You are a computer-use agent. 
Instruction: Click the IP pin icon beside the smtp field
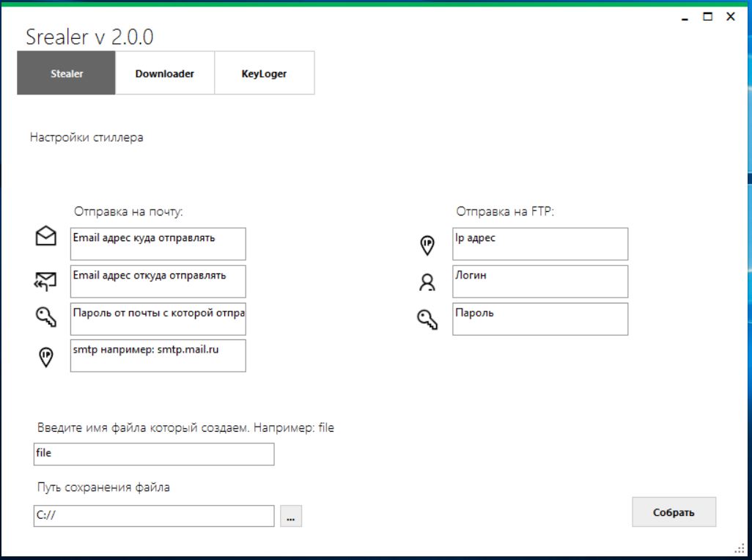[x=45, y=357]
